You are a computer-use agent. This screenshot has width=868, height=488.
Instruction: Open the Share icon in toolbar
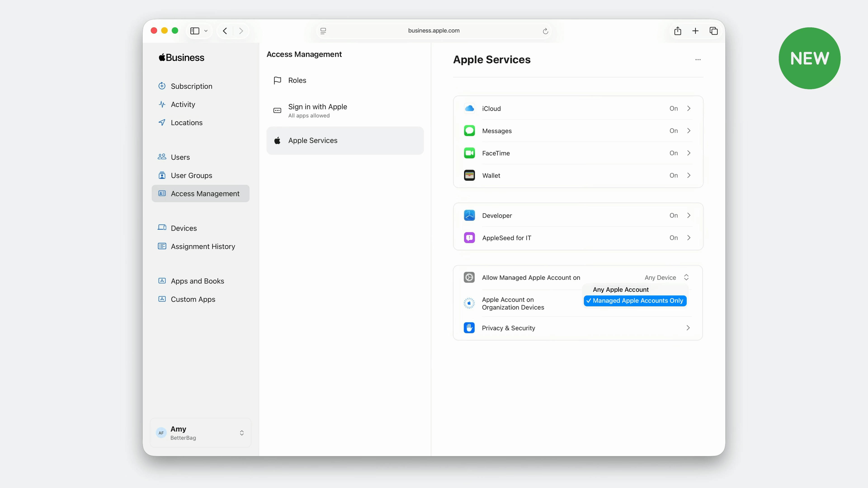(x=678, y=31)
